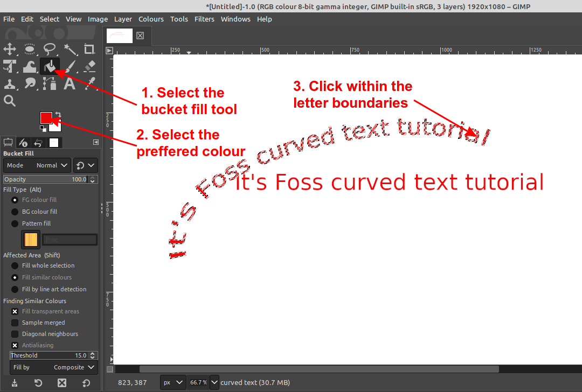Open the Filters menu

coord(204,19)
